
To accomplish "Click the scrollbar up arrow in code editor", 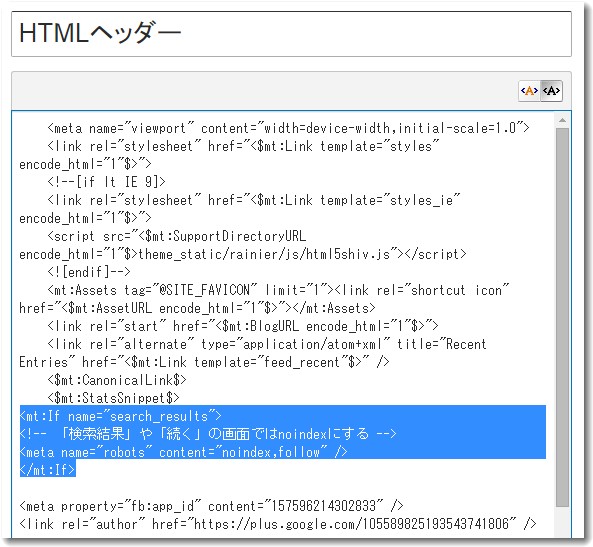I will pyautogui.click(x=562, y=120).
